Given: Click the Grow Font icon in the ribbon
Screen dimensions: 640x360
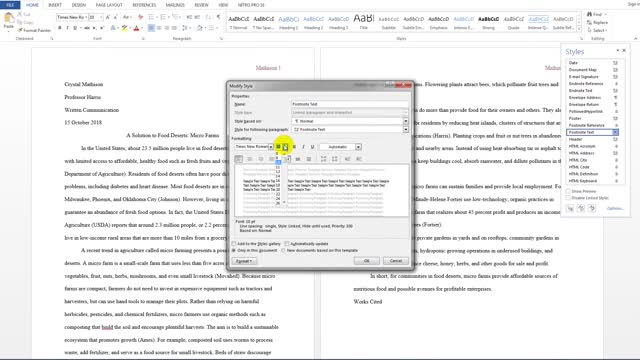Looking at the screenshot, I should (108, 17).
